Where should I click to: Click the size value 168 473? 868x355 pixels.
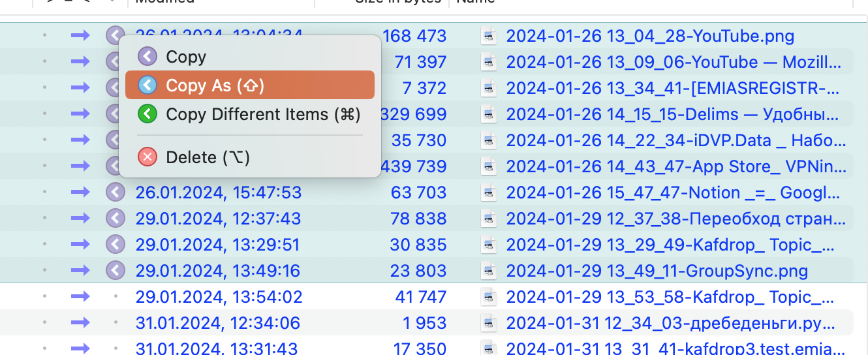pyautogui.click(x=414, y=36)
